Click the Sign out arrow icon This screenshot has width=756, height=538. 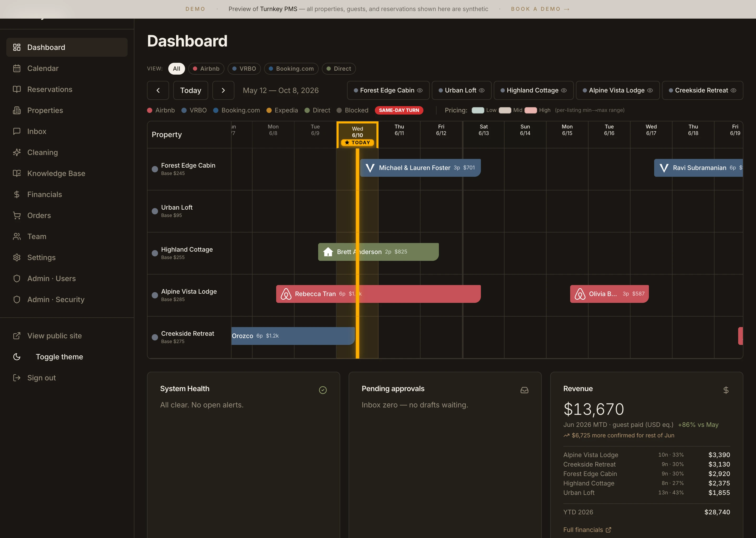tap(17, 378)
